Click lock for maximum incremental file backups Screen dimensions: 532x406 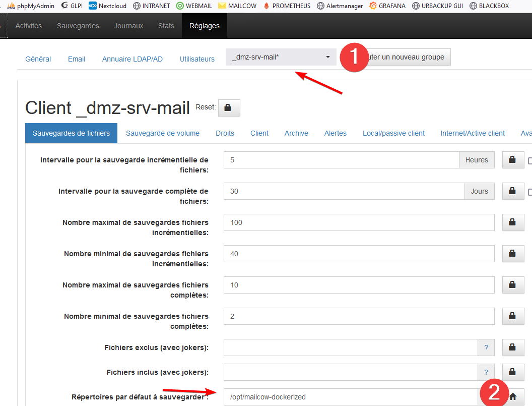point(512,222)
